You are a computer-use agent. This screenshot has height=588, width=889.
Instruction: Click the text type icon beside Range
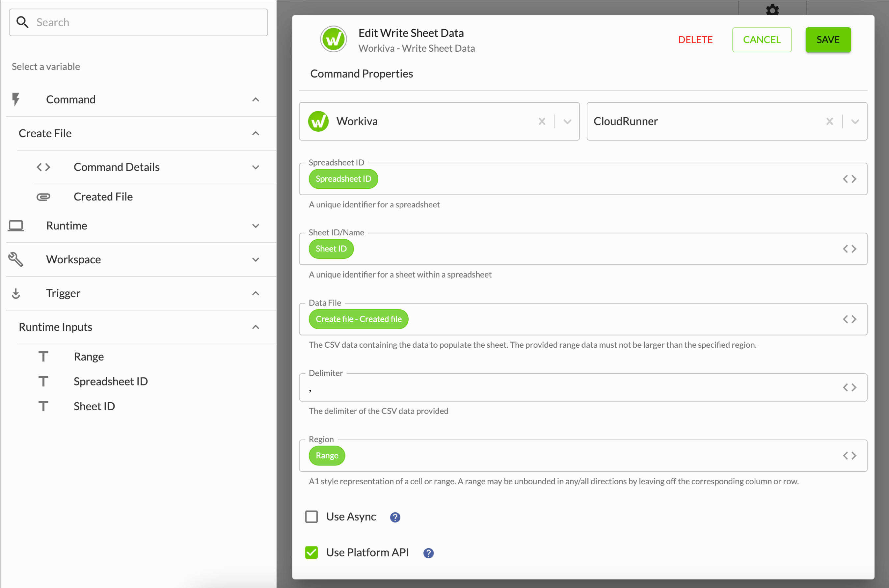pyautogui.click(x=43, y=356)
